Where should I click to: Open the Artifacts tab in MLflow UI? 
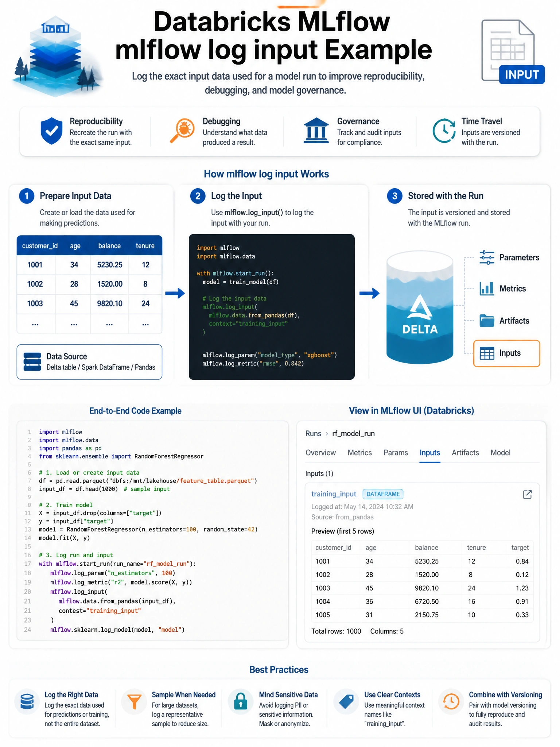[x=465, y=453]
